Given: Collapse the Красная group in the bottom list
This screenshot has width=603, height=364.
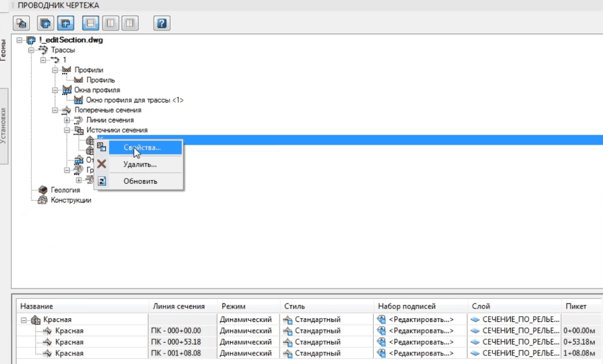Looking at the screenshot, I should [x=24, y=319].
